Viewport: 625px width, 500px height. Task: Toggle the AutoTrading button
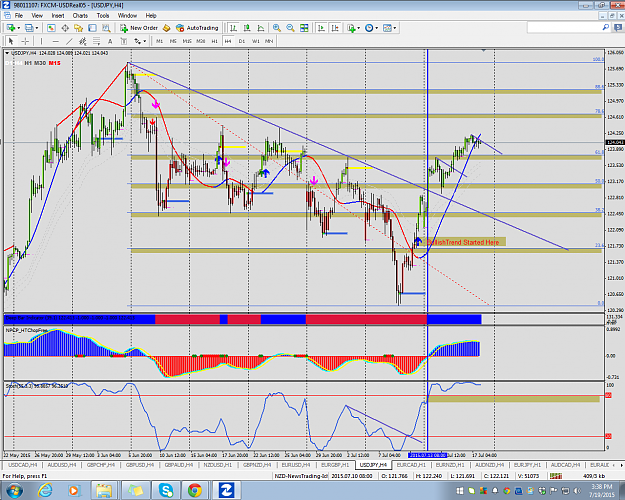click(197, 28)
